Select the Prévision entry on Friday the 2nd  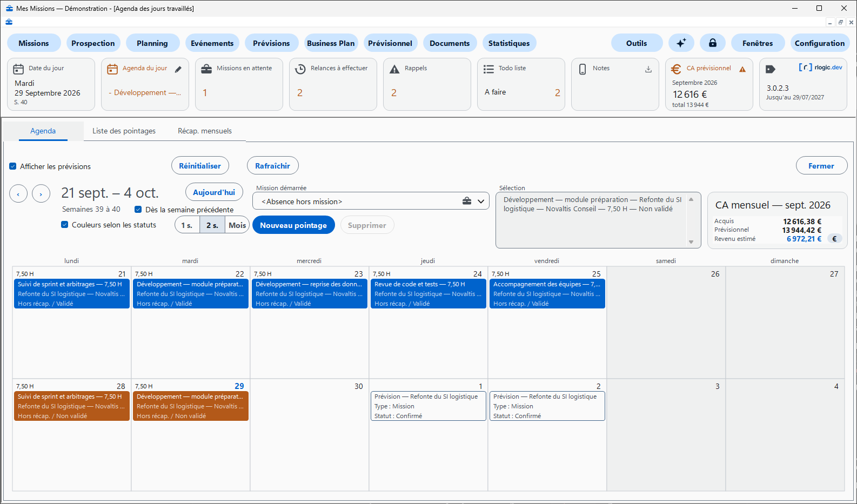(x=547, y=406)
